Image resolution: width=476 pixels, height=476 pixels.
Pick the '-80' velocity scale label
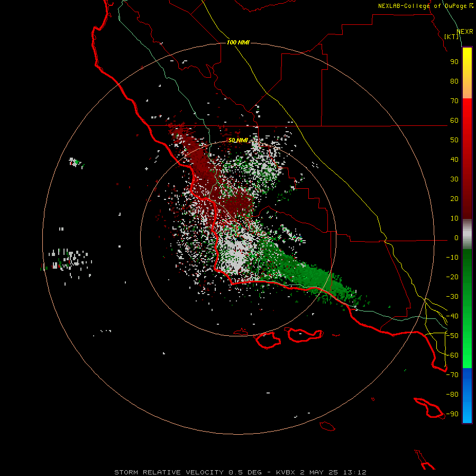[452, 395]
